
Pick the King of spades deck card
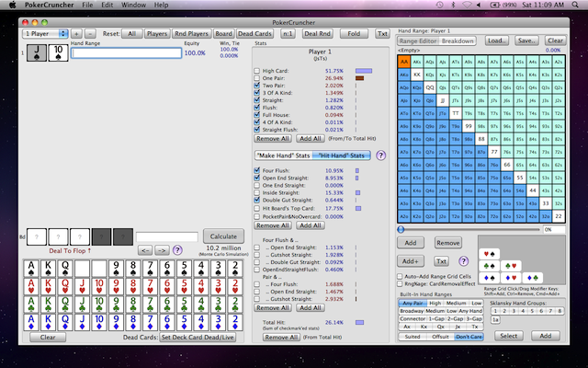48,269
